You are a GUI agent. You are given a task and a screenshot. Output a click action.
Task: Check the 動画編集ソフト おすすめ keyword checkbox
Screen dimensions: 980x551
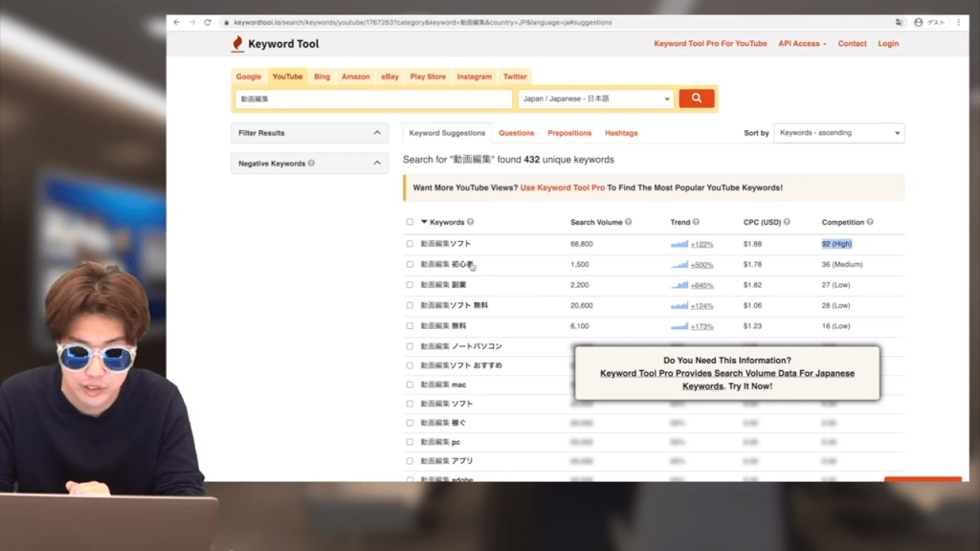pos(410,365)
